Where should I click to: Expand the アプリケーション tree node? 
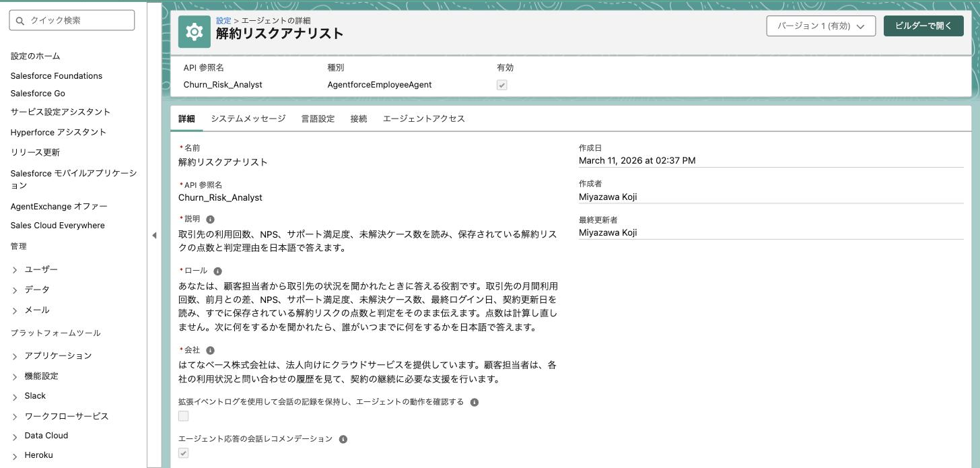coord(15,356)
